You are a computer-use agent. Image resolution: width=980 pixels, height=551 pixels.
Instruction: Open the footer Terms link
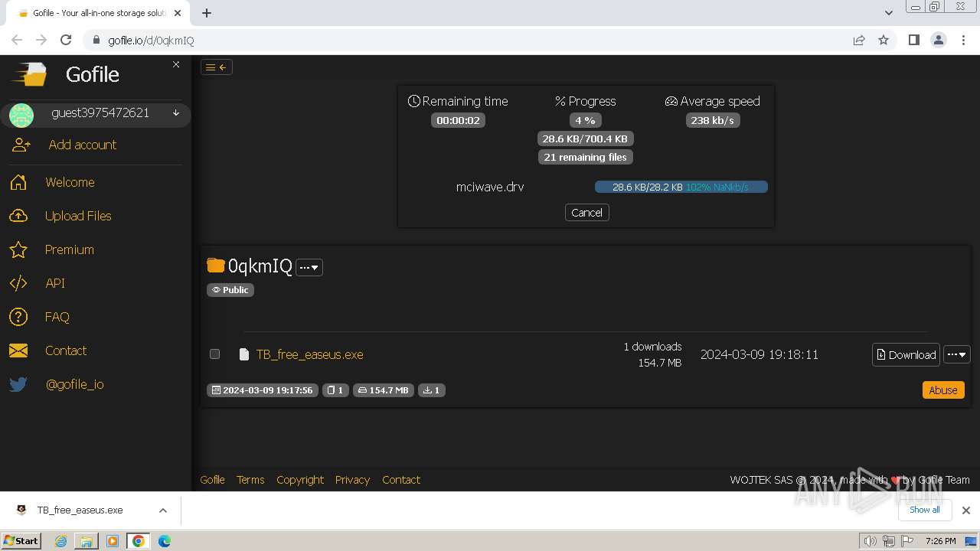coord(250,480)
